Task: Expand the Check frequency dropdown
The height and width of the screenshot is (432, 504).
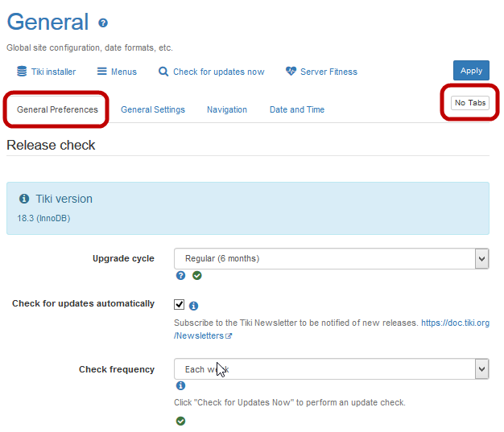Action: (x=331, y=369)
